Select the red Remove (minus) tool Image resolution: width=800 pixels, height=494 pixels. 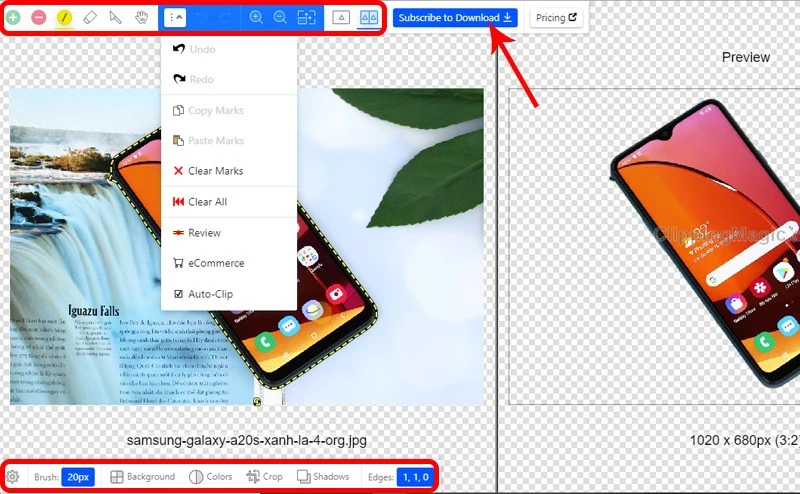point(39,17)
